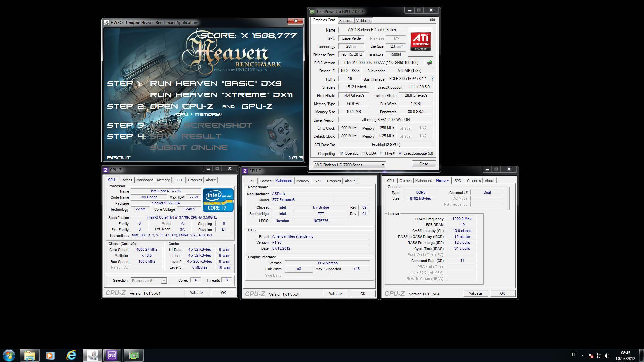Click Validate in the CPU tab window

[x=196, y=293]
